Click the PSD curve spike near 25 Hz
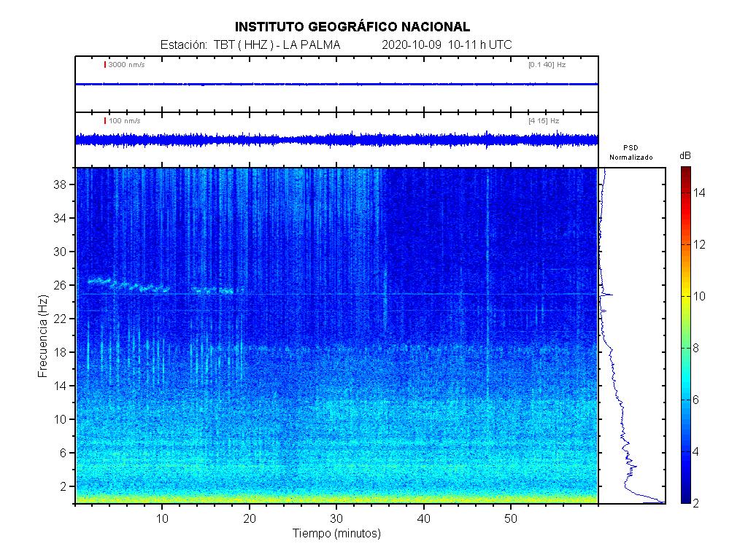The width and height of the screenshot is (748, 560). coord(608,295)
